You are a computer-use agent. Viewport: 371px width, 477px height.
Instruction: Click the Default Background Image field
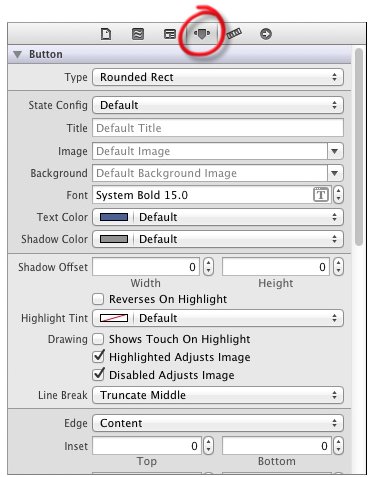210,173
